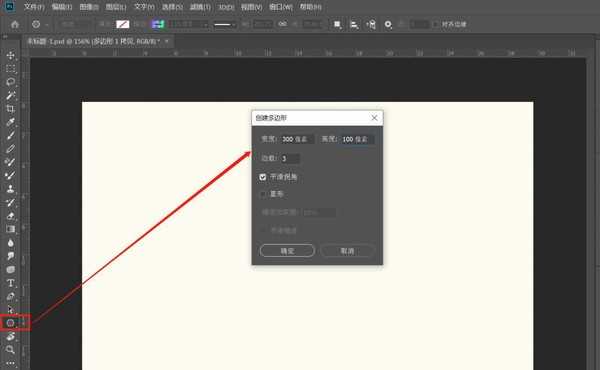Select the Blur tool droplet icon
This screenshot has height=370, width=600.
click(10, 243)
